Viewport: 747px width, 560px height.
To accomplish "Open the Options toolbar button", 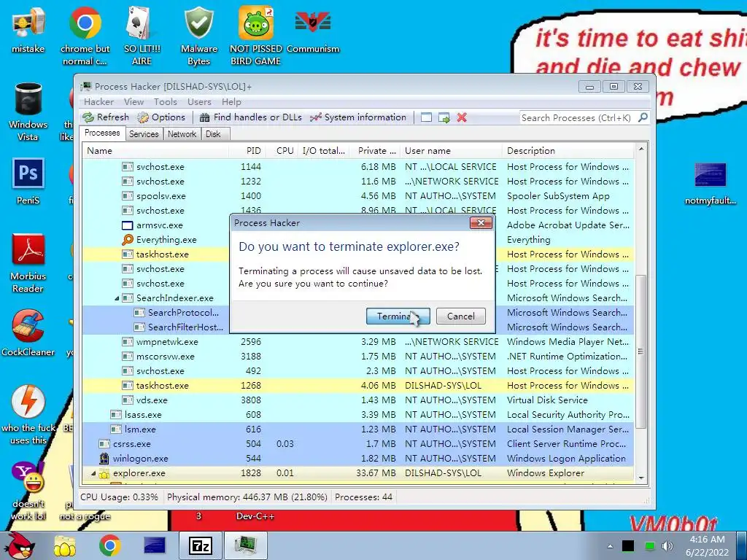I will pyautogui.click(x=161, y=117).
